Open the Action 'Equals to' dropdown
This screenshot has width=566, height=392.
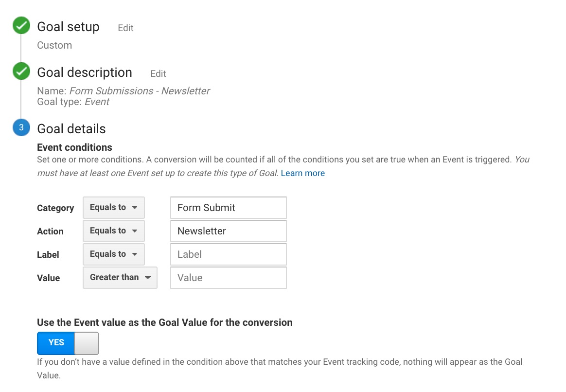point(114,231)
